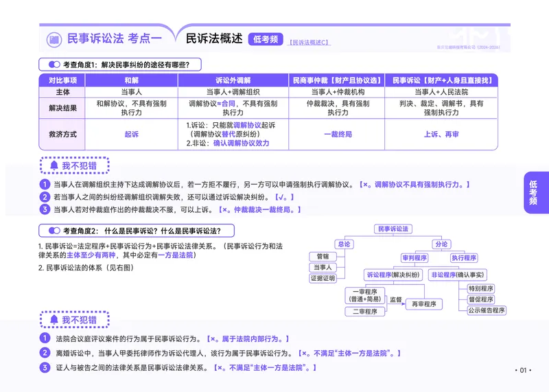
Task: Click the bell icon in the upper 我不犯错 box
Action: click(x=54, y=165)
